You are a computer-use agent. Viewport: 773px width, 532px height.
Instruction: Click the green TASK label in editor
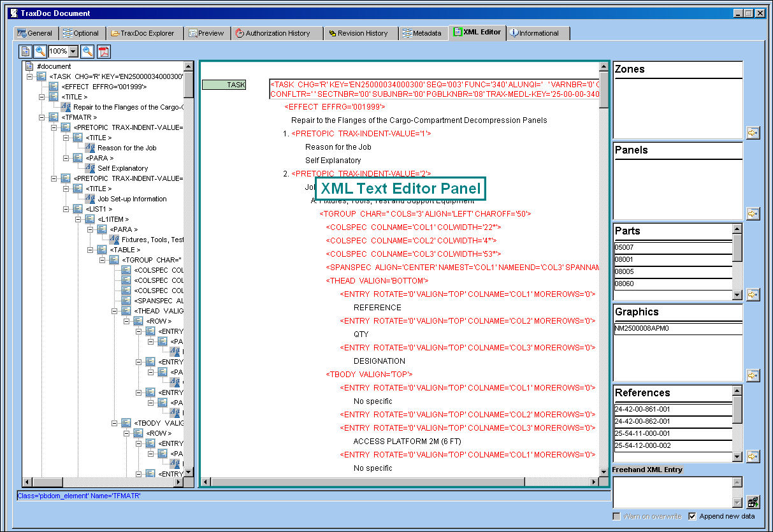tap(224, 85)
